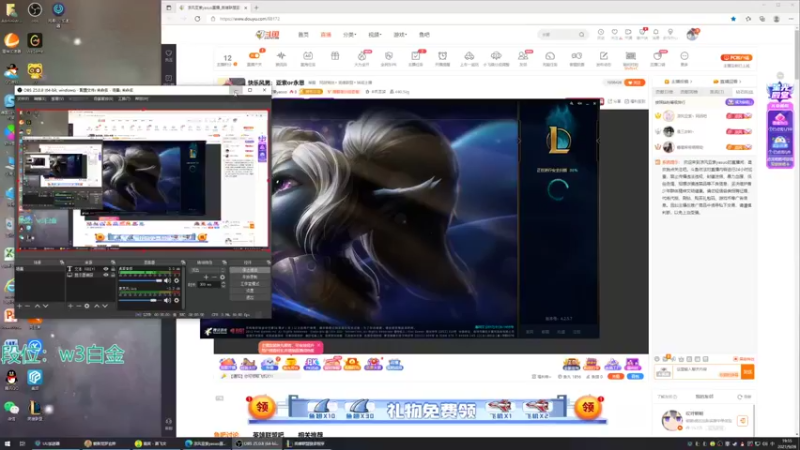Move the OBS scene up
This screenshot has height=450, width=800.
[x=37, y=306]
